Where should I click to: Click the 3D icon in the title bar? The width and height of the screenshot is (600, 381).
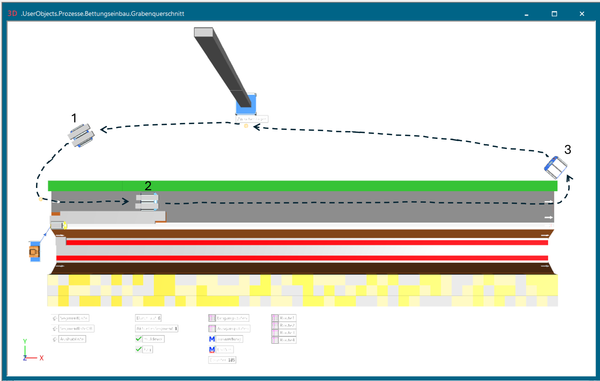tap(13, 13)
